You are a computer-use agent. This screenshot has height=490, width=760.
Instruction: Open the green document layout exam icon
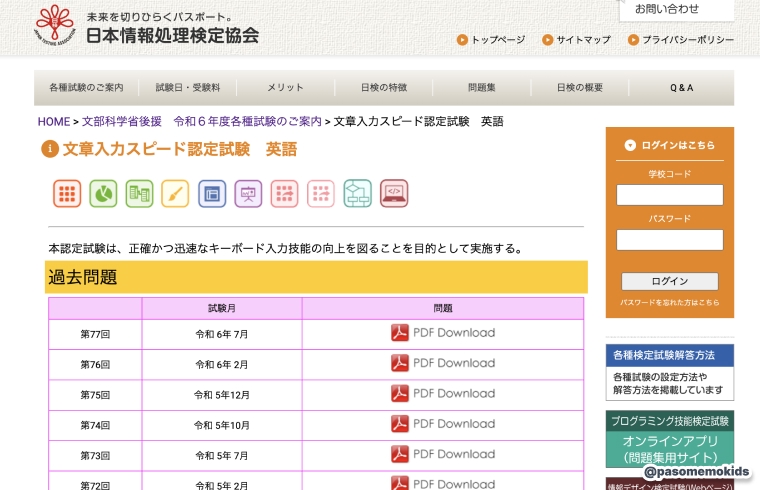[x=140, y=193]
